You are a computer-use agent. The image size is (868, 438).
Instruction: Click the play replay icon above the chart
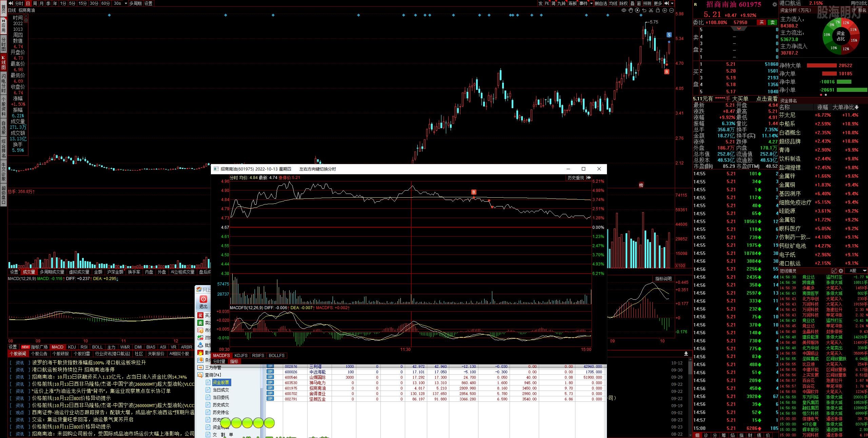[x=637, y=11]
